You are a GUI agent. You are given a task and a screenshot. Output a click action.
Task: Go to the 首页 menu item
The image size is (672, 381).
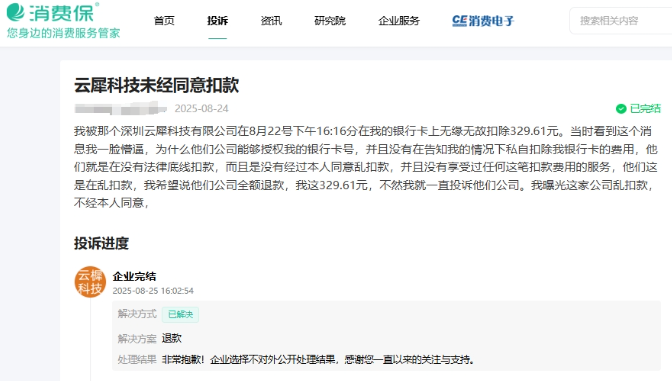[x=164, y=21]
